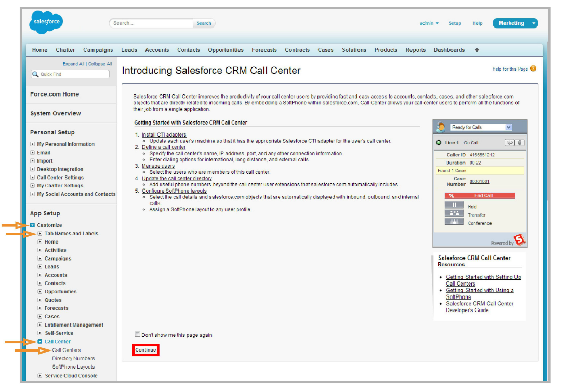
Task: Expand the Email setup node
Action: point(32,153)
